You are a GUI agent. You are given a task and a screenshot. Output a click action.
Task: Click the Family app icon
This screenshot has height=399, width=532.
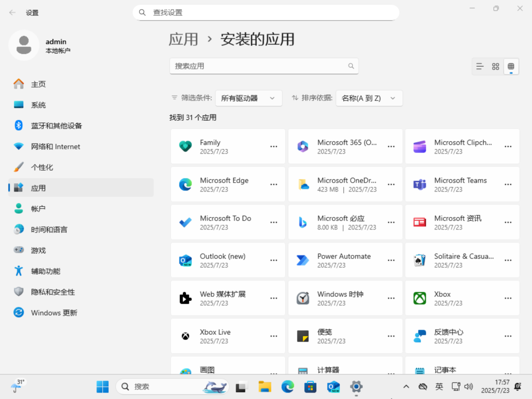coord(185,147)
